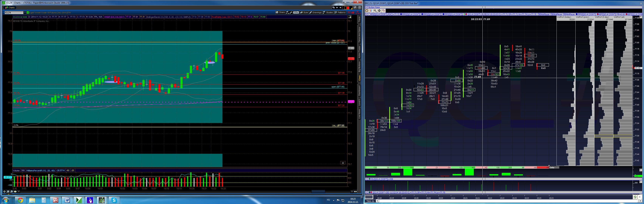Click the undo arrow icon in thinkorswim
Viewport: 644px width, 204px height.
click(333, 8)
